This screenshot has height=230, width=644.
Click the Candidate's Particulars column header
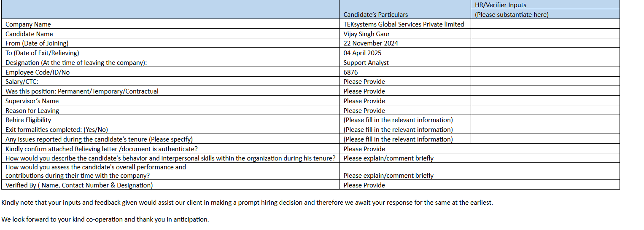pyautogui.click(x=375, y=15)
